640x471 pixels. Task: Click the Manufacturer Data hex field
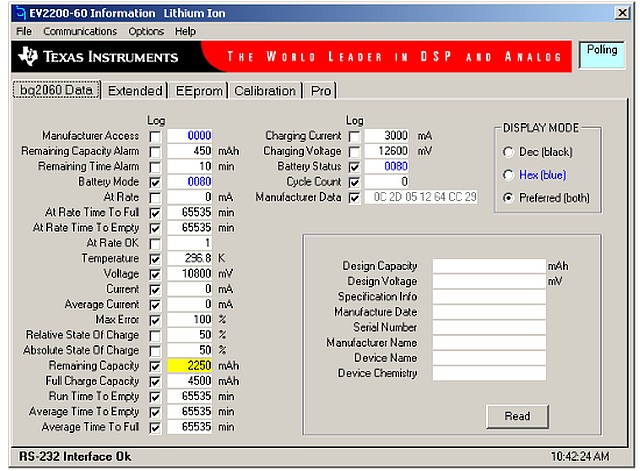click(421, 197)
